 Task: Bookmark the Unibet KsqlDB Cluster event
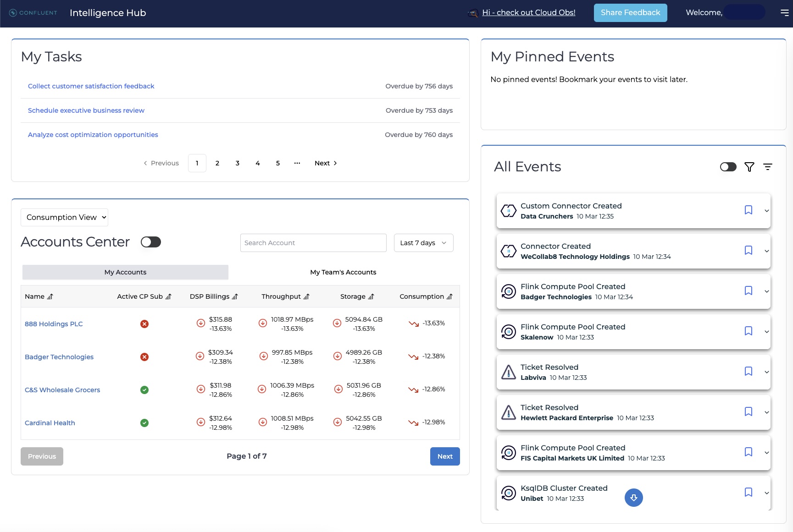point(749,492)
